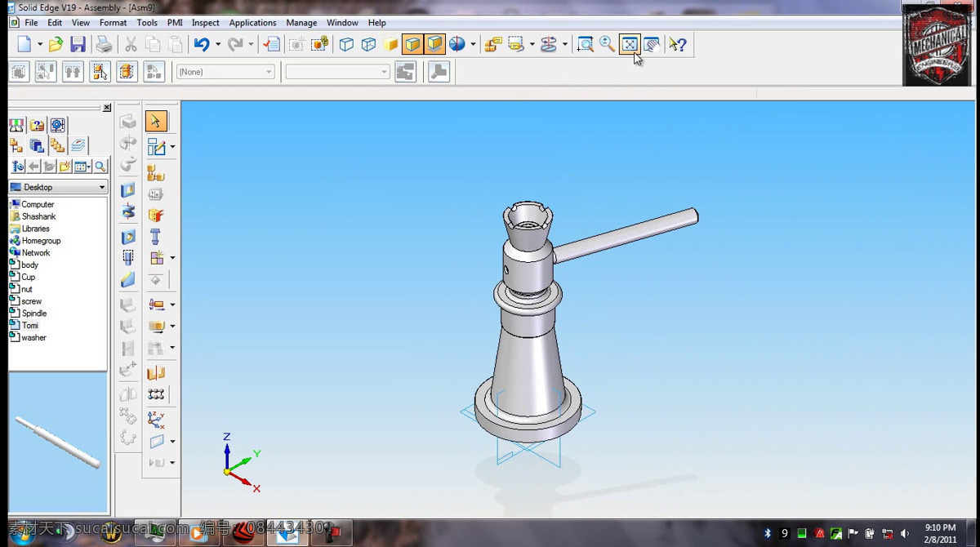The image size is (980, 547).
Task: Click the property manager icon with tags
Action: [492, 44]
